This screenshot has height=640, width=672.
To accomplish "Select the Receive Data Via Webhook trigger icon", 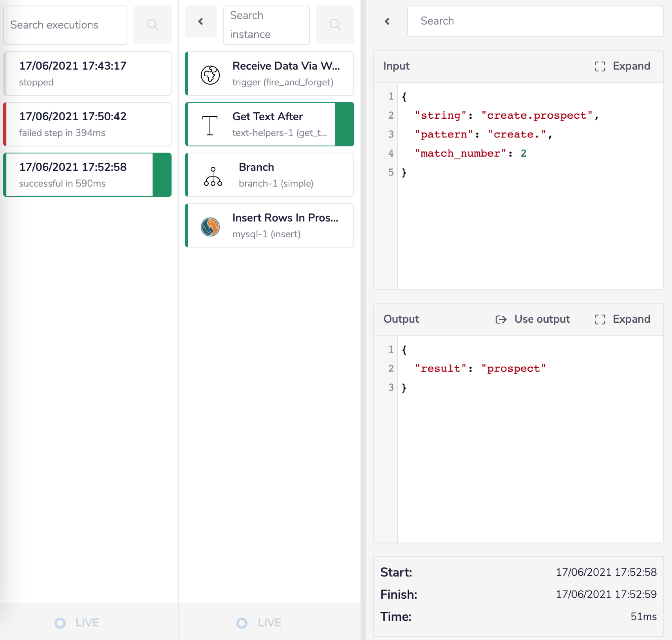I will pos(210,73).
